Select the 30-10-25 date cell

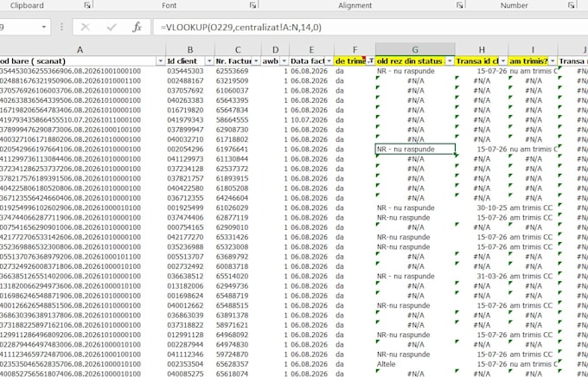point(482,208)
